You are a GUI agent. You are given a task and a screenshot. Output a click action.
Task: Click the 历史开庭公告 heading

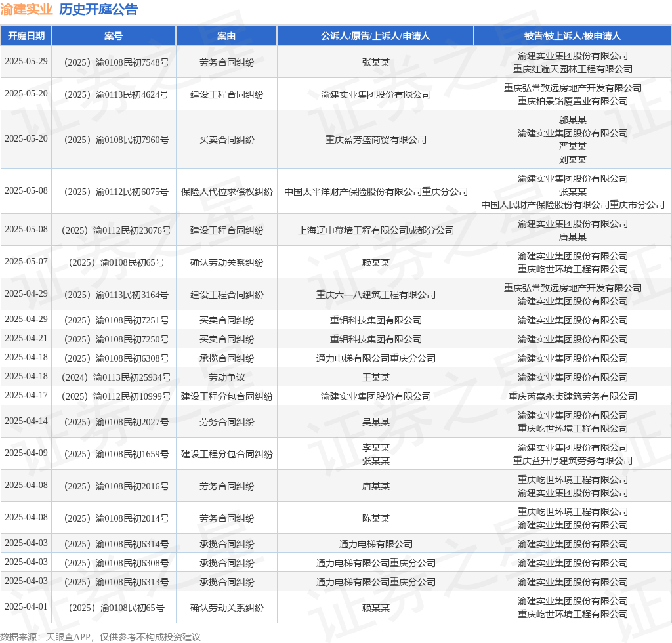(98, 9)
